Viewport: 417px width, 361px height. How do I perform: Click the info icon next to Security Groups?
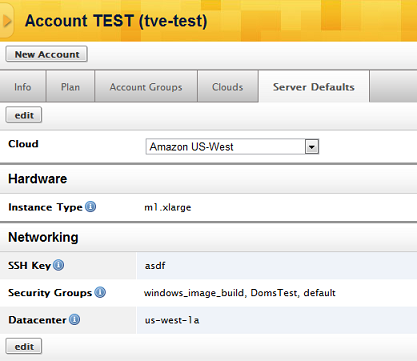[100, 292]
